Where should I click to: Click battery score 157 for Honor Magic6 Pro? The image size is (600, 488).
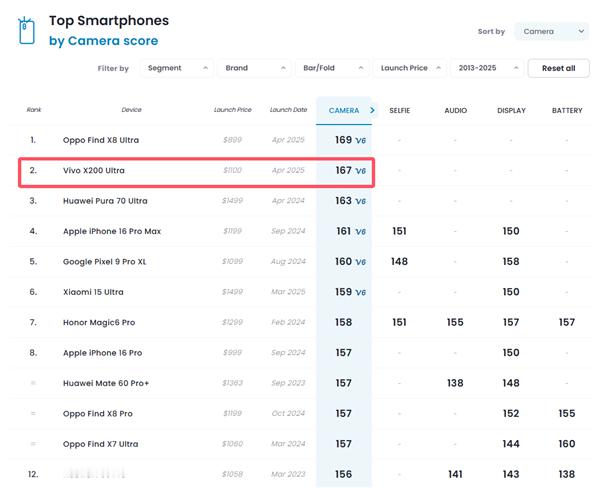567,322
